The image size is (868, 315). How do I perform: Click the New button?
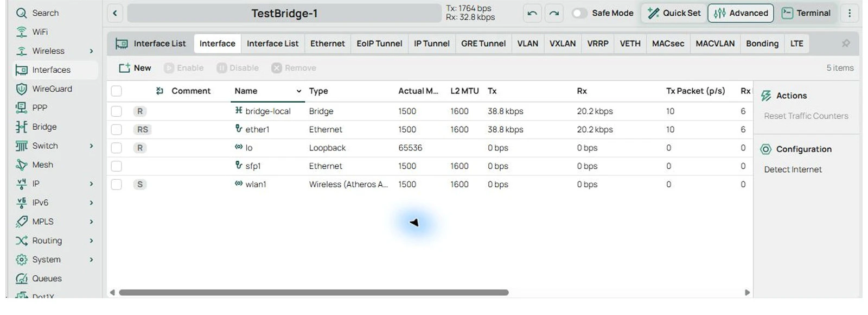coord(135,68)
